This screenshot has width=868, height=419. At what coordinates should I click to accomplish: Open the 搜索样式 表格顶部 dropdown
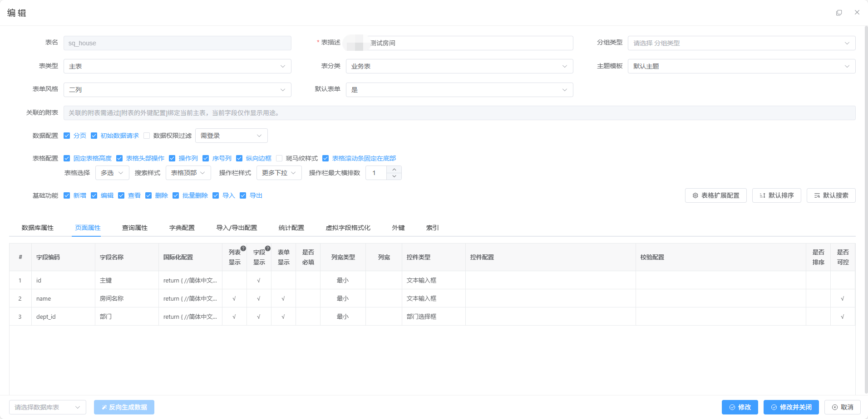click(188, 173)
